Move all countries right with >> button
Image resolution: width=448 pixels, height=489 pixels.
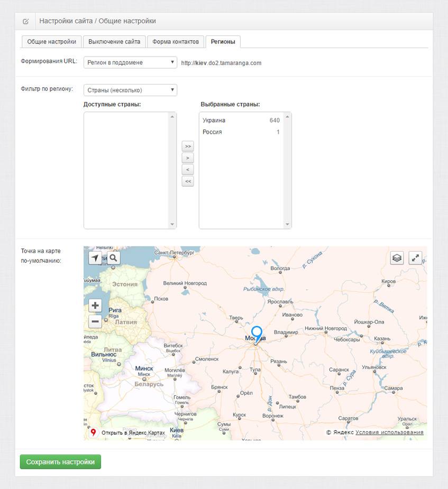(x=188, y=146)
